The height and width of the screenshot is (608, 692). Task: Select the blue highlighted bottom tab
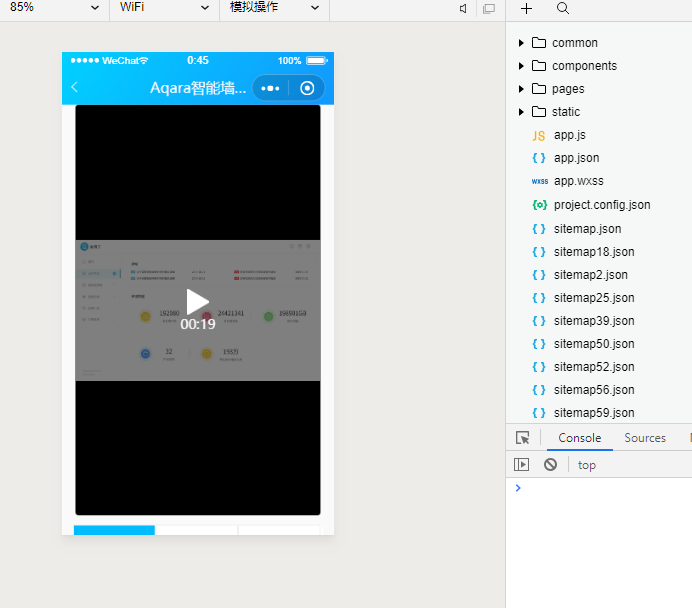pyautogui.click(x=114, y=530)
